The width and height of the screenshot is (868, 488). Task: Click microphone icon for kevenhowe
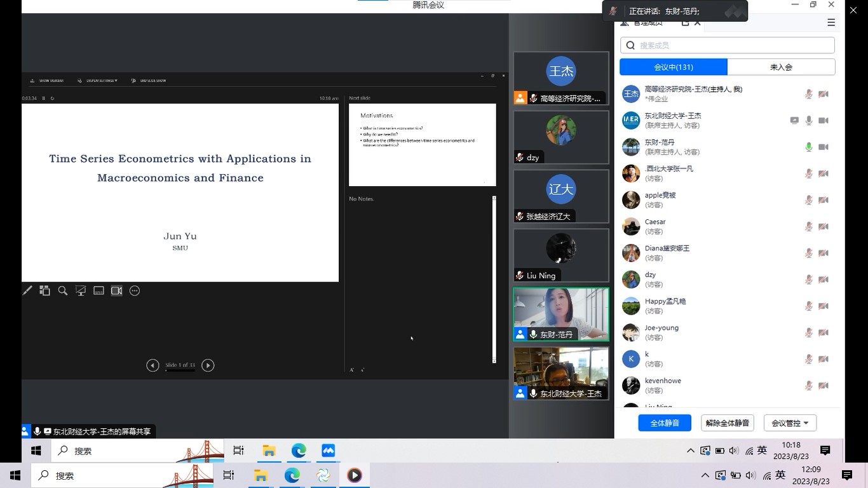pos(809,386)
